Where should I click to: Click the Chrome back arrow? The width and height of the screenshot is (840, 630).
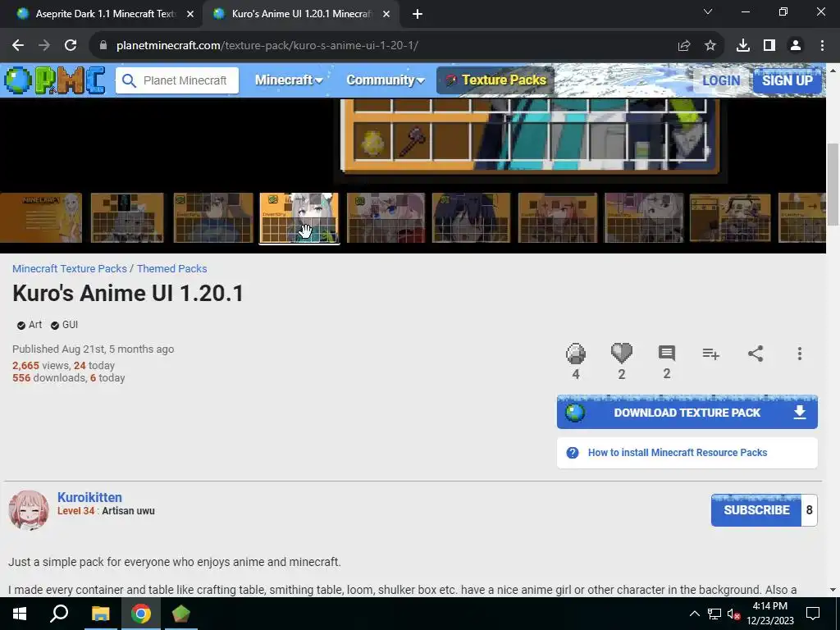18,46
